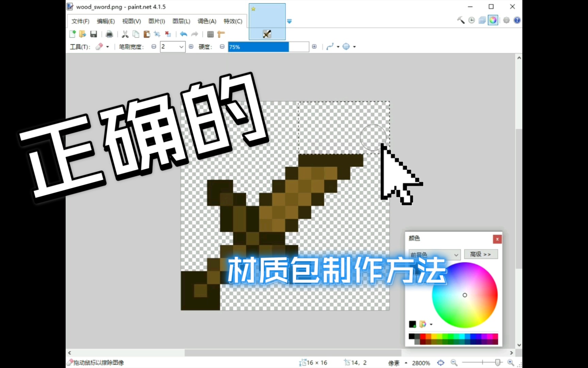Viewport: 588px width, 368px height.
Task: Expand the eraser tool options arrow
Action: (x=107, y=47)
